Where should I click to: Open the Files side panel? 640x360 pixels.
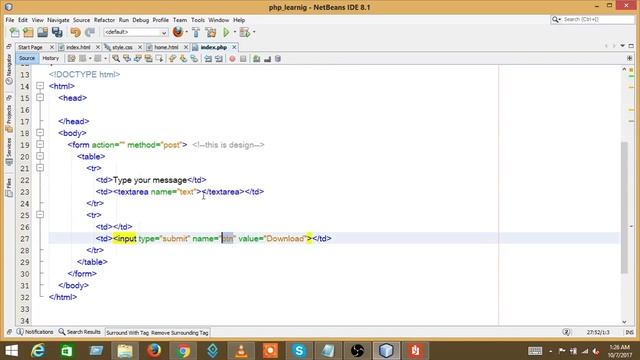pos(9,187)
